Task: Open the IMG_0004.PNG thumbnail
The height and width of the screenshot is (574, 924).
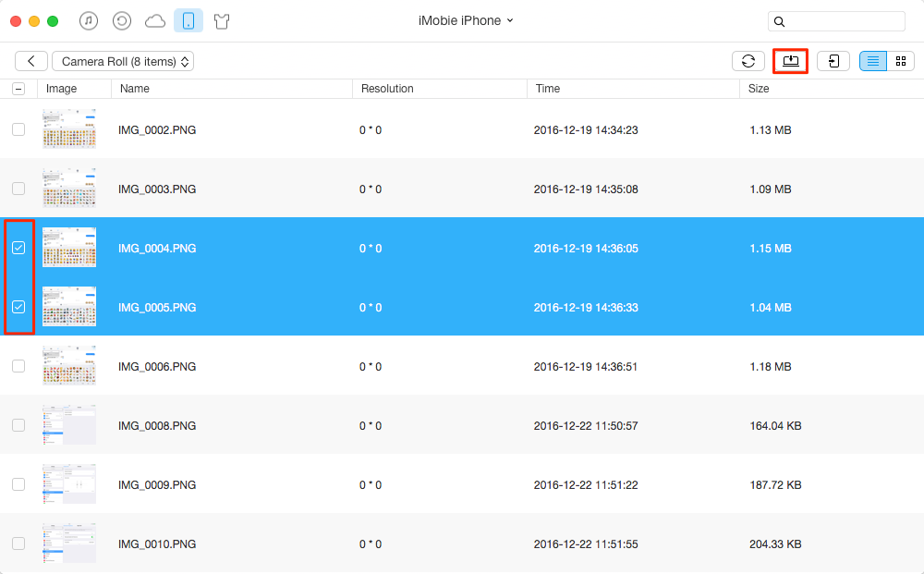Action: coord(69,247)
